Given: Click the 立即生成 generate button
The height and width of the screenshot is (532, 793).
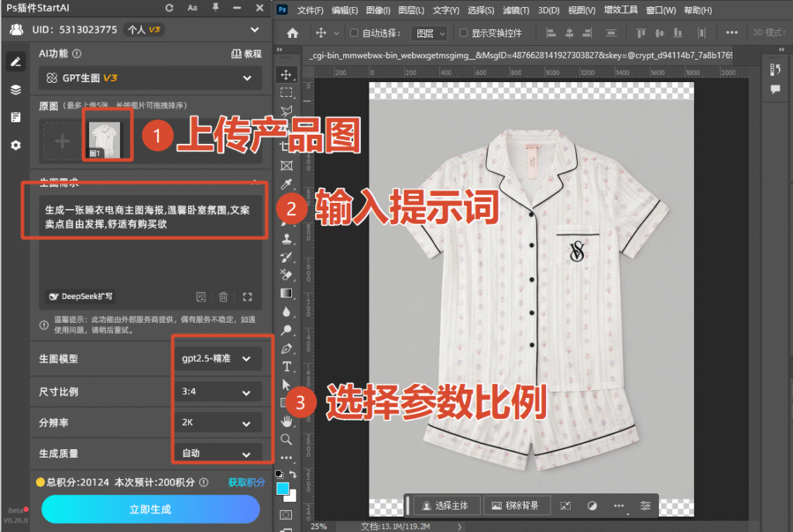Looking at the screenshot, I should pyautogui.click(x=150, y=510).
